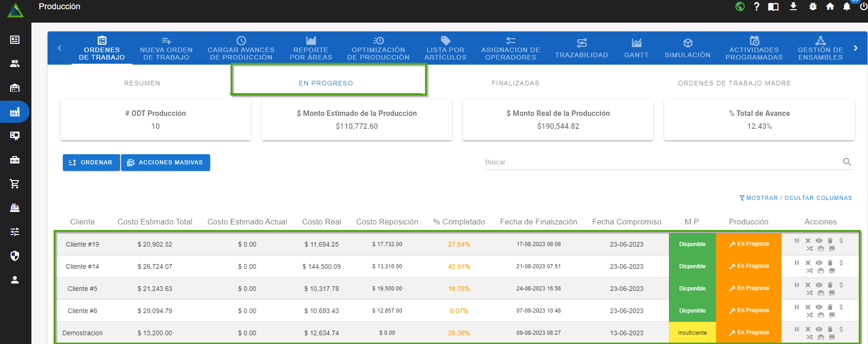The image size is (868, 344).
Task: Click the download icon in top bar
Action: pyautogui.click(x=793, y=6)
